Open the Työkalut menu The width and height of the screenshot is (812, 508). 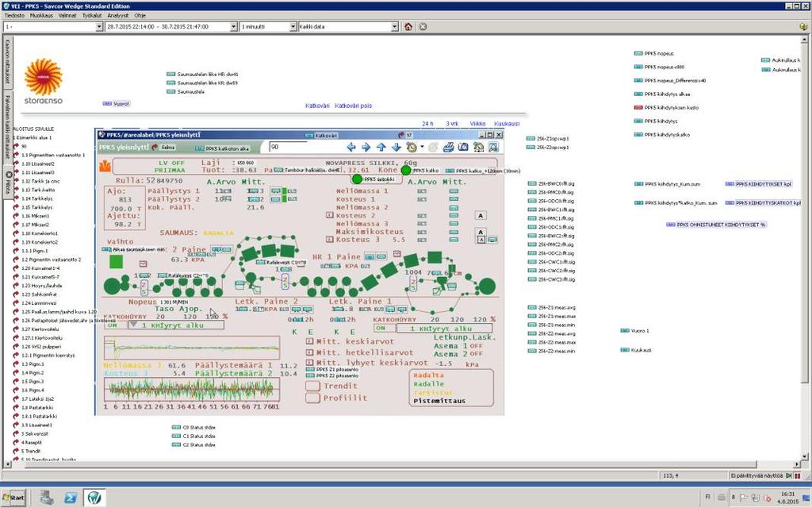tap(92, 16)
